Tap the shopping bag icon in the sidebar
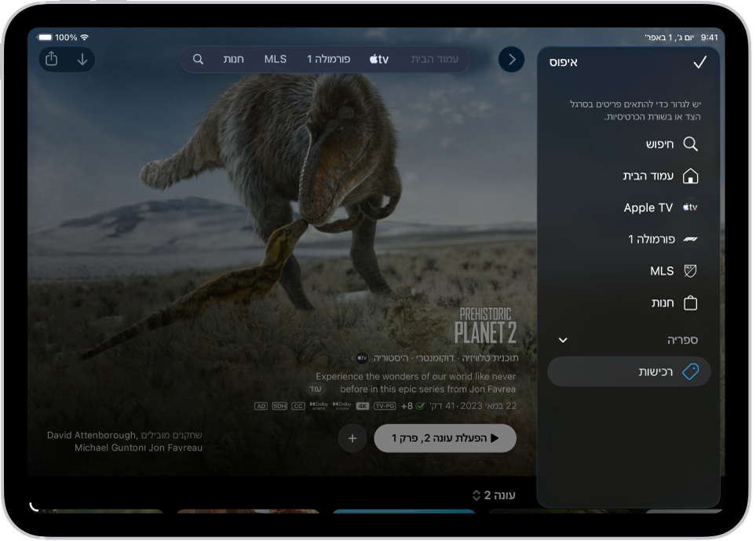 [690, 303]
